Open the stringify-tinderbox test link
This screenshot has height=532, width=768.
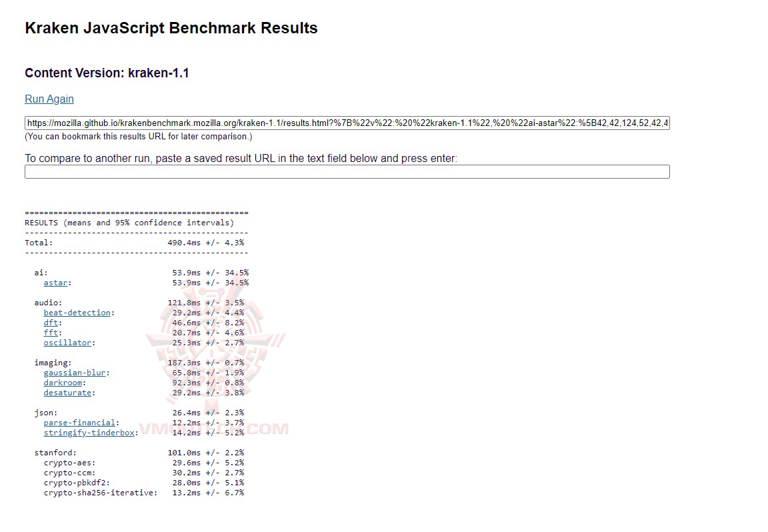pyautogui.click(x=89, y=433)
